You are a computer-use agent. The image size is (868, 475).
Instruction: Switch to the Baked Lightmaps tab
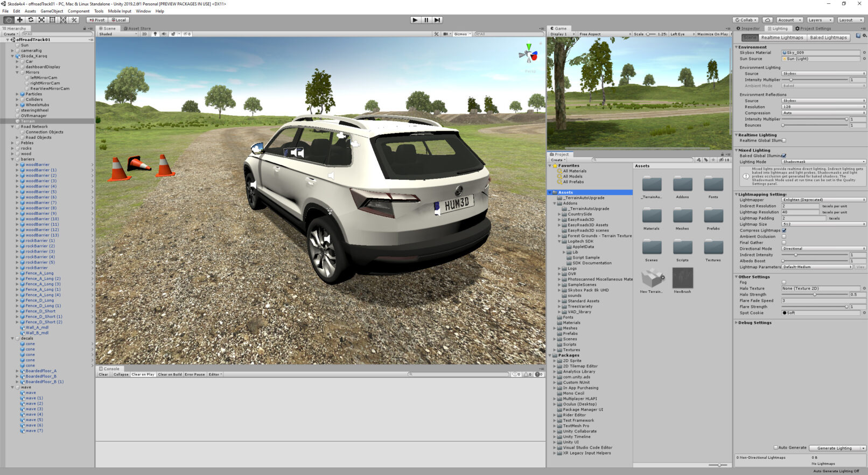click(828, 38)
